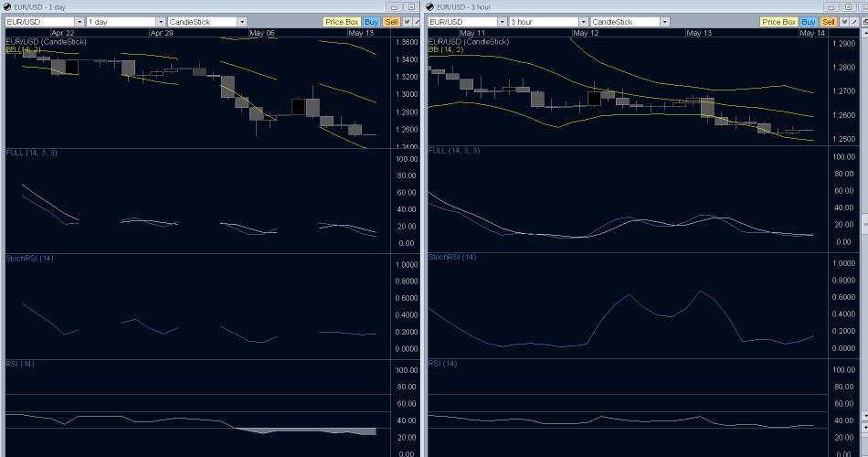The height and width of the screenshot is (457, 868).
Task: Click the May 06 date marker on 1 day chart
Action: [x=261, y=33]
